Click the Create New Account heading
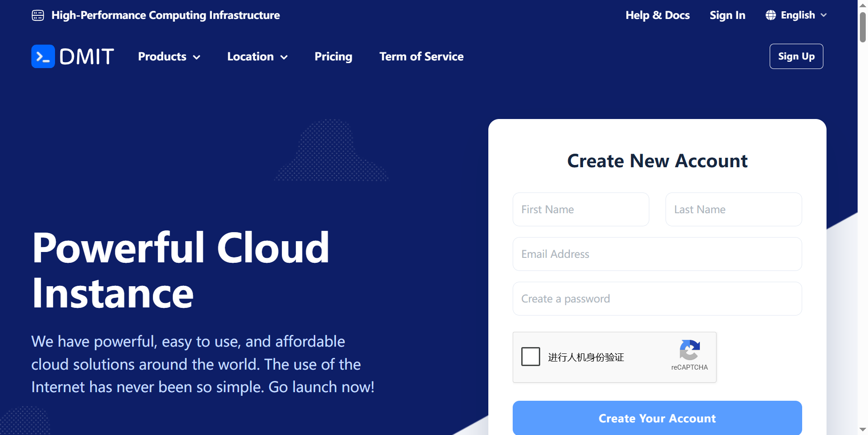The image size is (868, 435). tap(657, 161)
